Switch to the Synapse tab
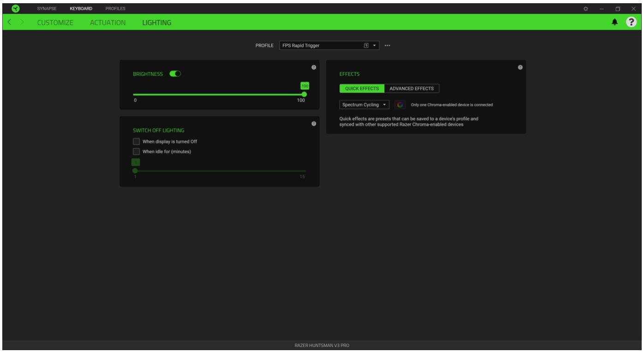This screenshot has height=352, width=644. [x=47, y=9]
